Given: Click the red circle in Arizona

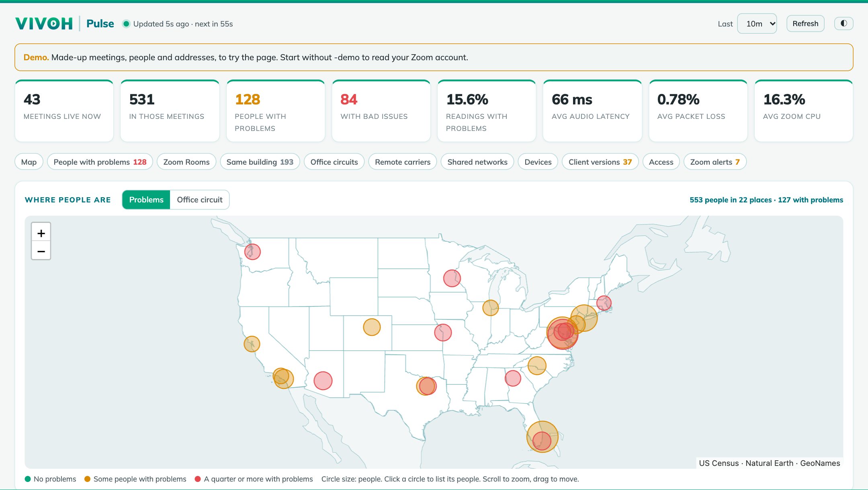Looking at the screenshot, I should coord(323,381).
